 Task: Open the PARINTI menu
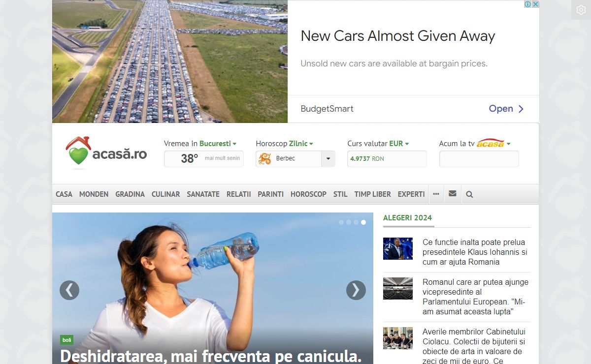coord(270,194)
